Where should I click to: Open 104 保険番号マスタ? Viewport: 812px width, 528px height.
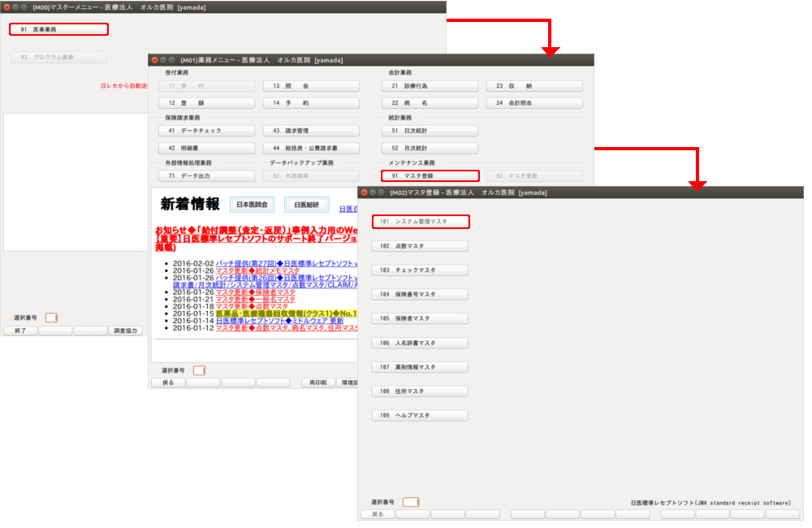420,294
